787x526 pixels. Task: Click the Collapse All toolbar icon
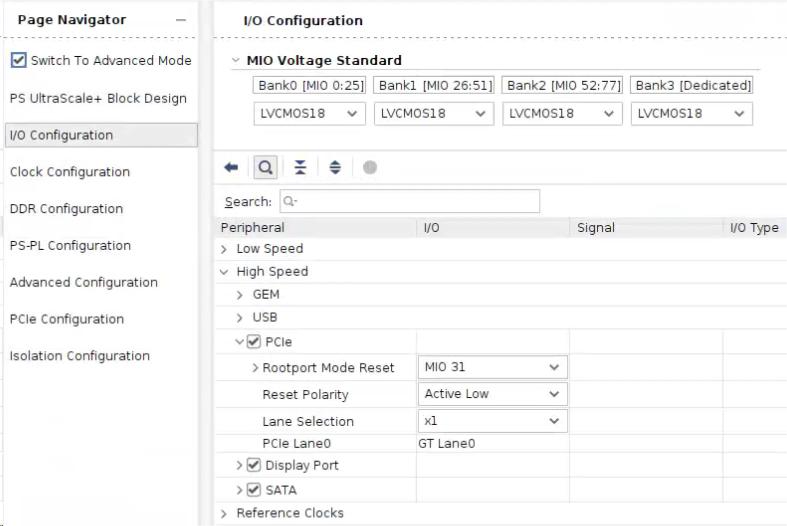(x=300, y=168)
